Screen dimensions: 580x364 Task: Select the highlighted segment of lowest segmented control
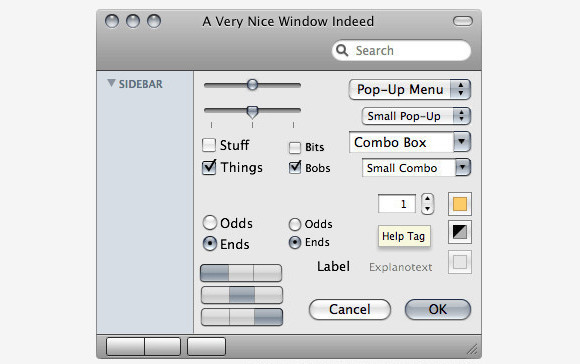point(268,317)
